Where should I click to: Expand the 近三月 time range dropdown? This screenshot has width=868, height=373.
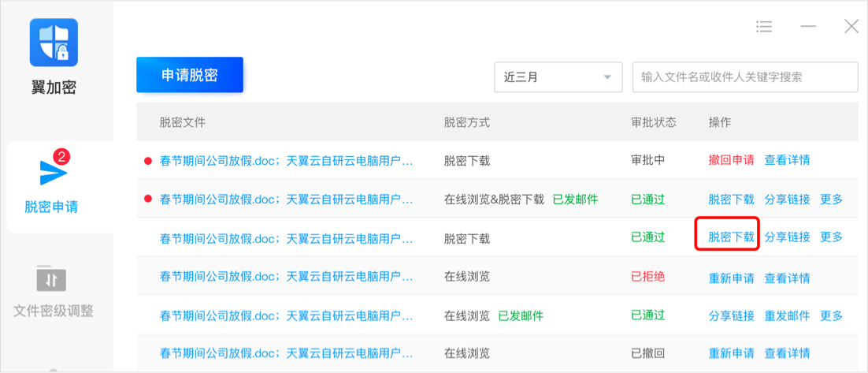[x=558, y=77]
